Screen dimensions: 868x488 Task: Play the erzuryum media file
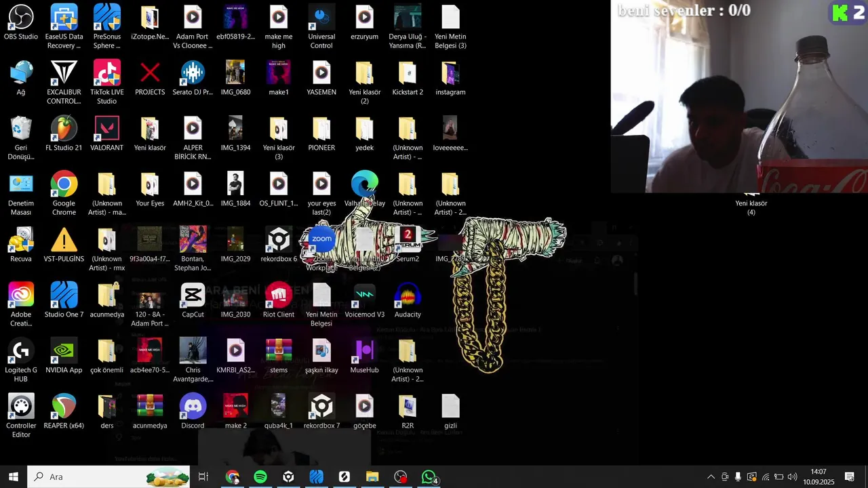pos(364,22)
